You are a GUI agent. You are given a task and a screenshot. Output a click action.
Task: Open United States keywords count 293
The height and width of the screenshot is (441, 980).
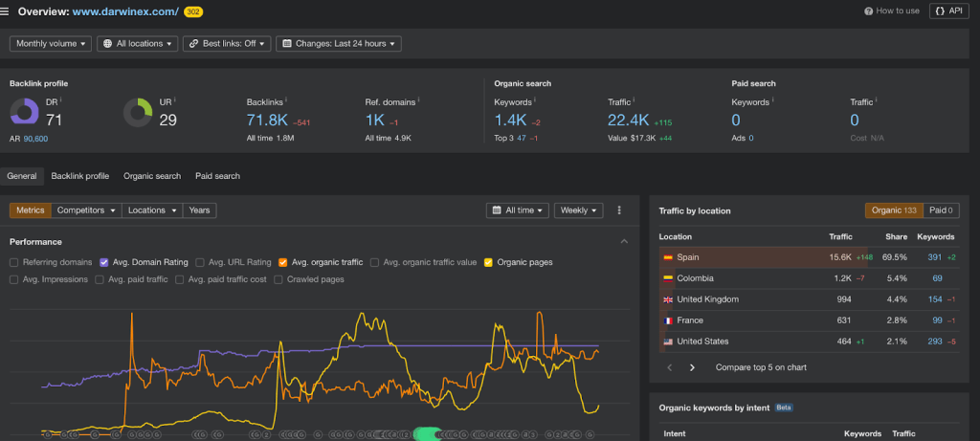[x=934, y=342]
